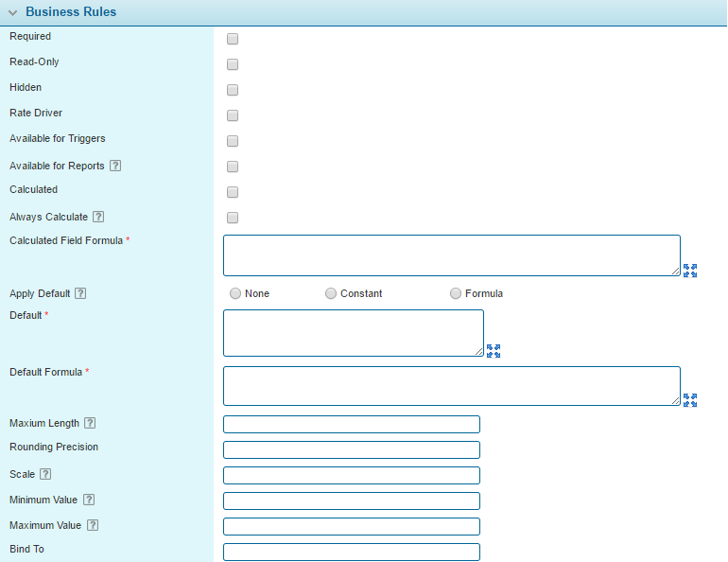Enable the Required checkbox

pyautogui.click(x=233, y=39)
